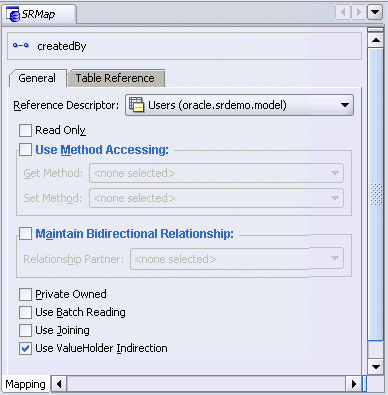Open the Relationship Partner dropdown
The height and width of the screenshot is (395, 388).
tap(237, 259)
